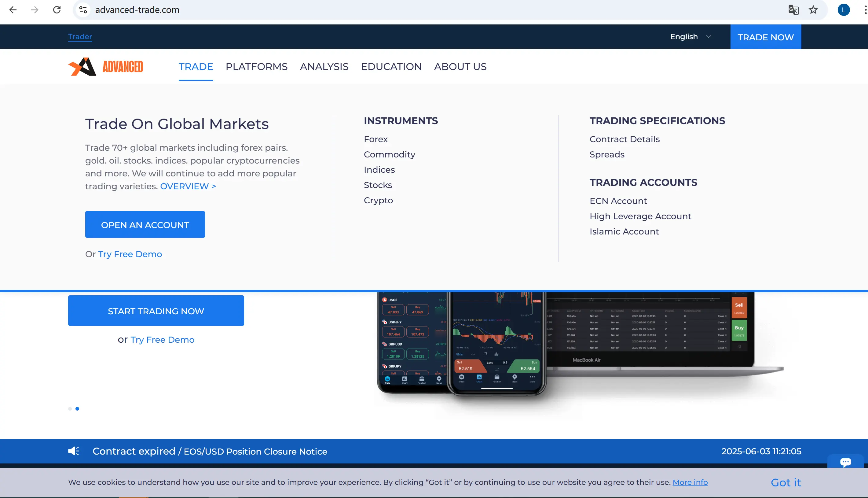The image size is (868, 498).
Task: Open the site information icon in address bar
Action: click(83, 10)
